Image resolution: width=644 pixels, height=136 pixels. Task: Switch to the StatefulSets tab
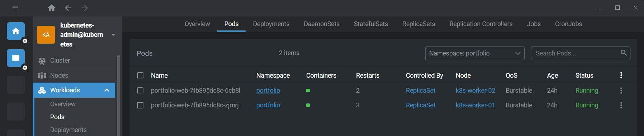pyautogui.click(x=371, y=24)
